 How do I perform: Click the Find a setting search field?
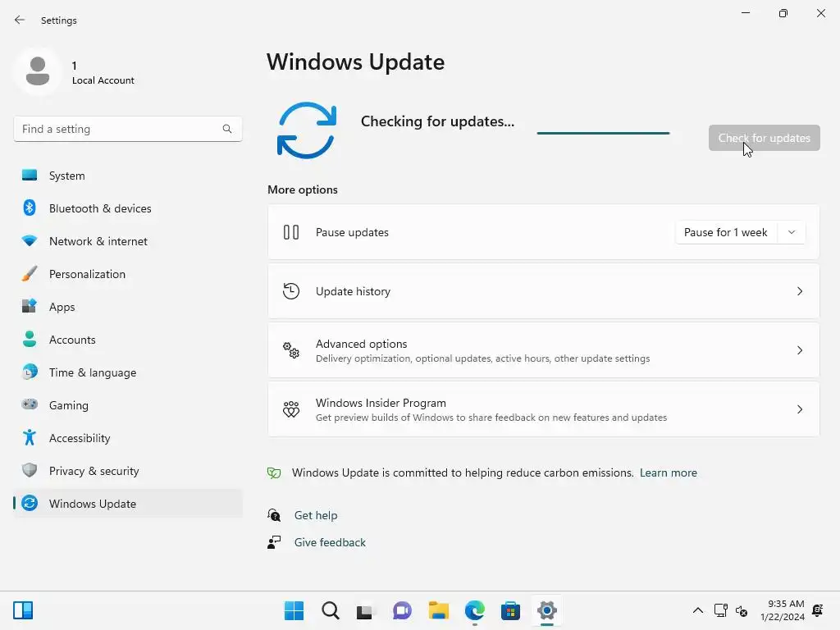[128, 129]
